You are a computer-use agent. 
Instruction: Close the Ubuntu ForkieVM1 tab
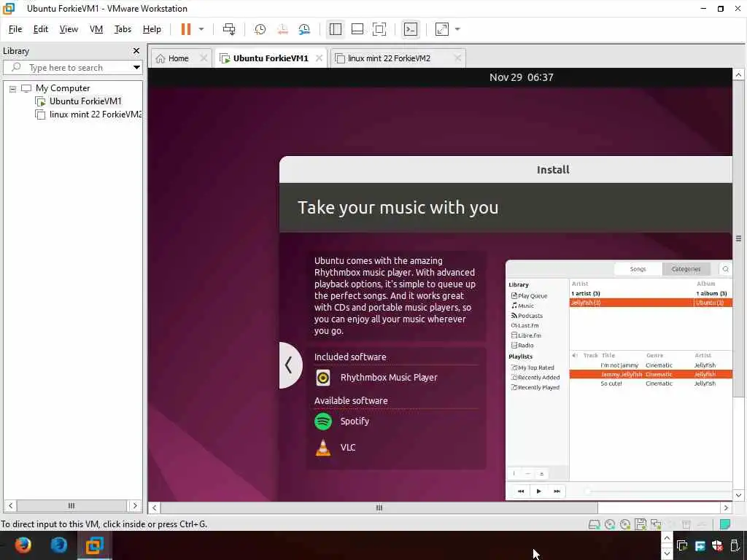click(320, 58)
